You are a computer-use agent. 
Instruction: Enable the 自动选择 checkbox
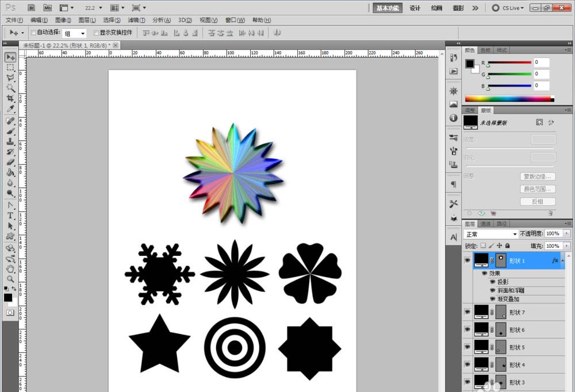33,33
